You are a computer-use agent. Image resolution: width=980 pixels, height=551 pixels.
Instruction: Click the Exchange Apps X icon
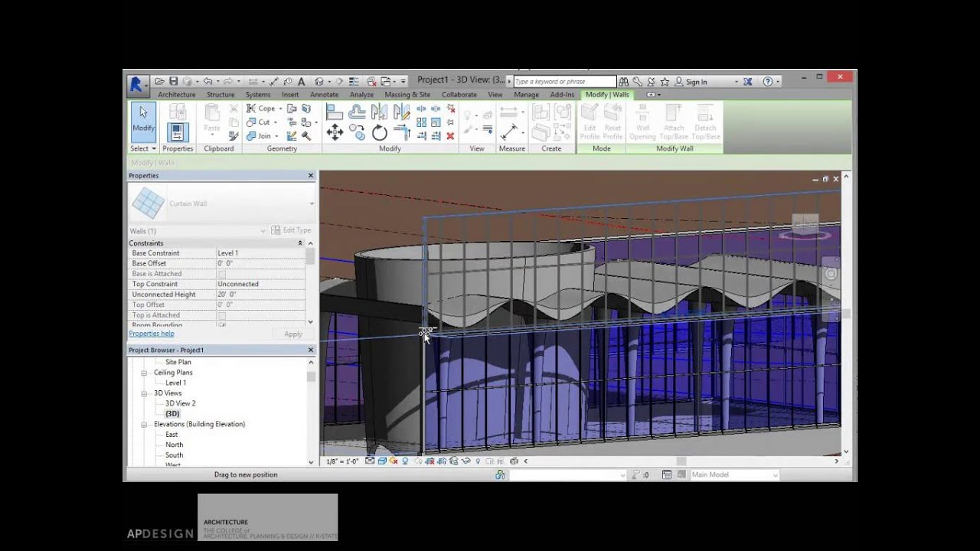[x=748, y=81]
